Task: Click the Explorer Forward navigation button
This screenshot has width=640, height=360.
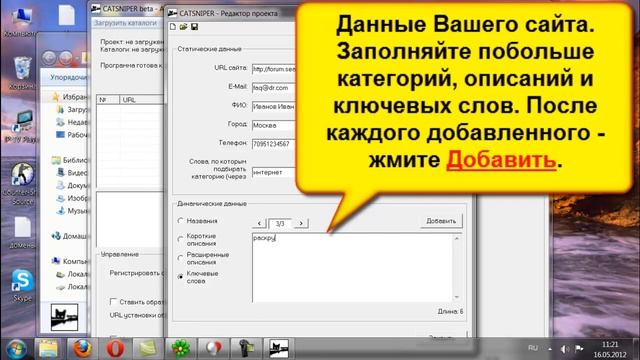Action: tap(66, 58)
